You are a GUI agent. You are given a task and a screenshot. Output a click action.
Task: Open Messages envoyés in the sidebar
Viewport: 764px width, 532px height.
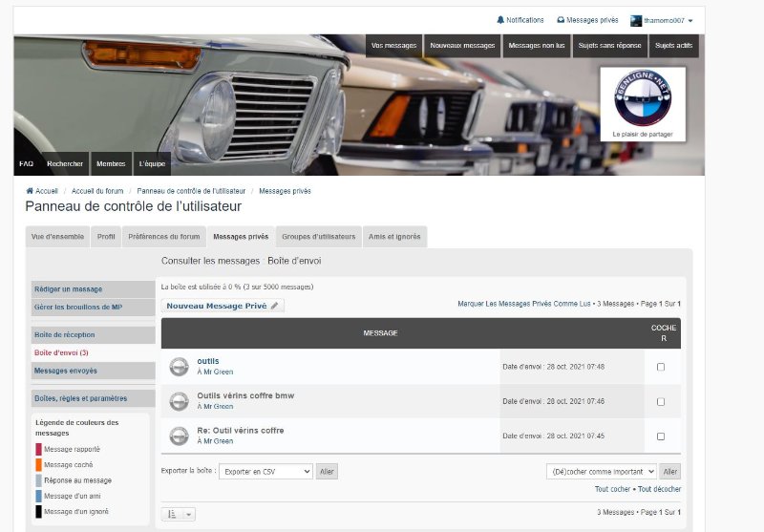coord(93,371)
